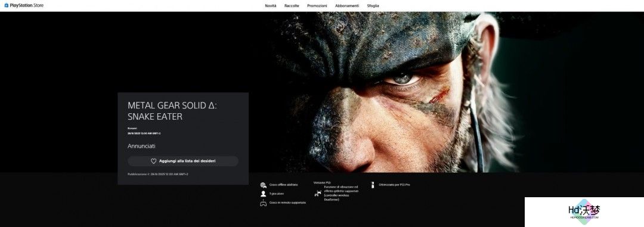Open the Raccolte menu item

[x=292, y=6]
